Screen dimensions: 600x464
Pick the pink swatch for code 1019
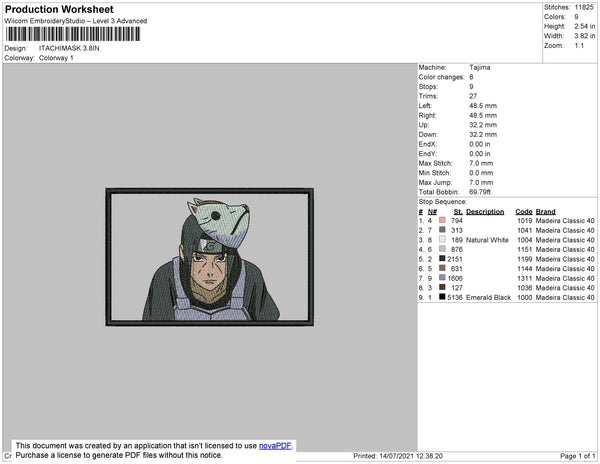442,220
